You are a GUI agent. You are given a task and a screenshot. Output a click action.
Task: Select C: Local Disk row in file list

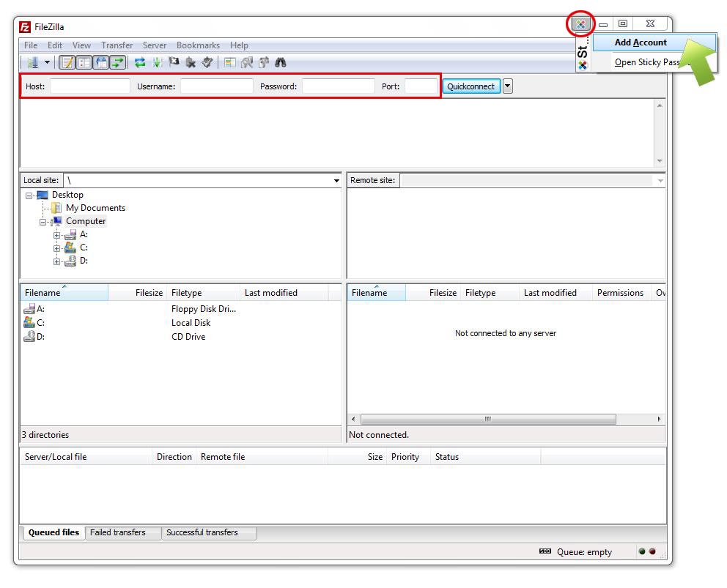coord(181,323)
